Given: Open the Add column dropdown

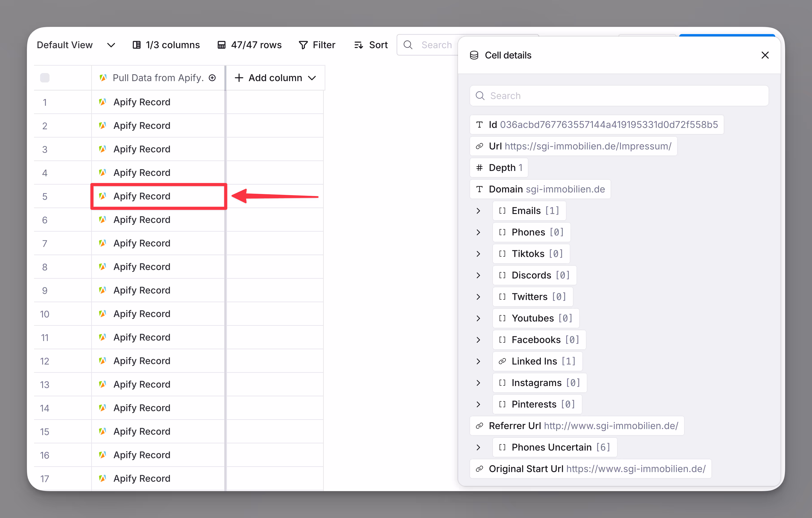Looking at the screenshot, I should [x=275, y=78].
